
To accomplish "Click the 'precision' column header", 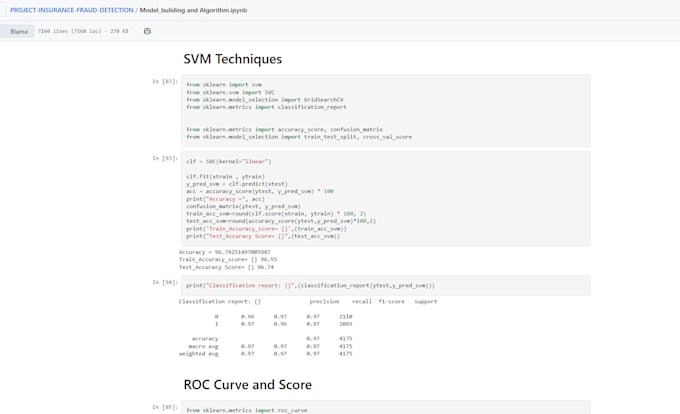I will click(x=324, y=301).
